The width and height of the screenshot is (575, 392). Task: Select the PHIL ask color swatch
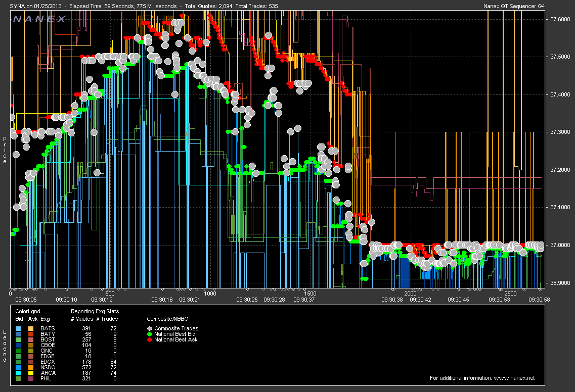31,378
